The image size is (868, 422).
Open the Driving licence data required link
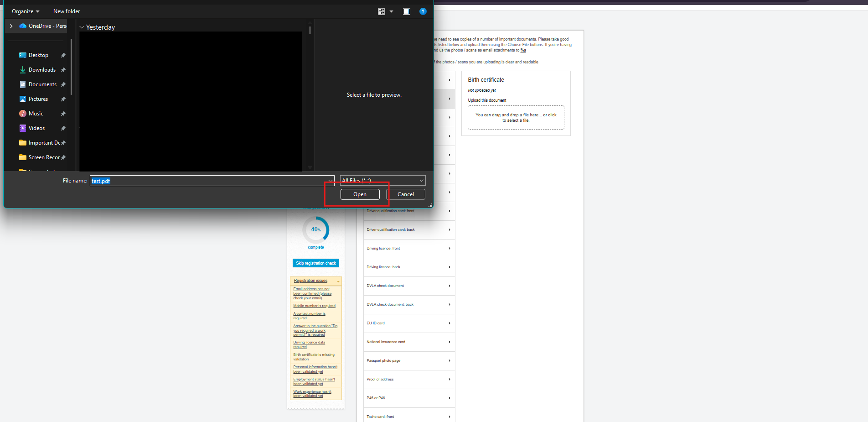coord(309,344)
